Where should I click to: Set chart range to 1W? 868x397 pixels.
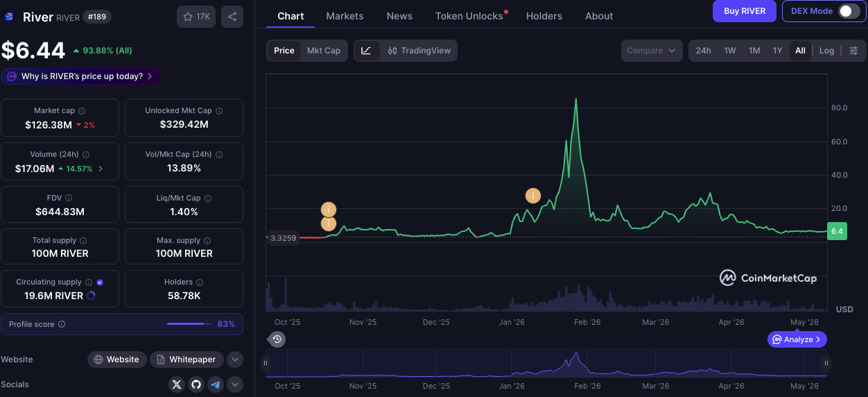pyautogui.click(x=730, y=51)
